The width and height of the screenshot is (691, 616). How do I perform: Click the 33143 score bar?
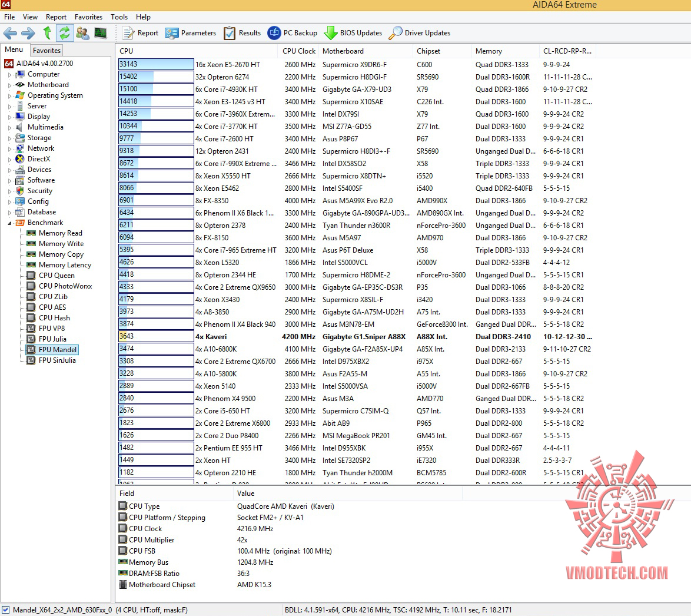[x=155, y=64]
